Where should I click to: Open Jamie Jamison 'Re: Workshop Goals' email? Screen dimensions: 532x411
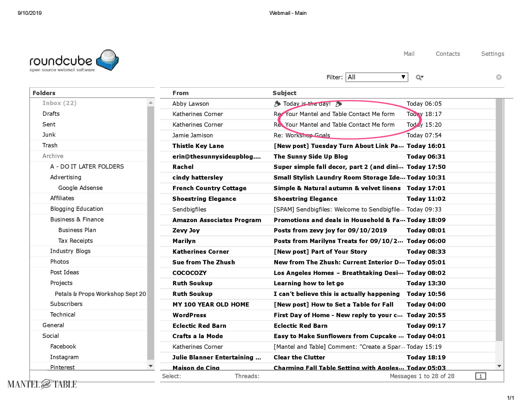click(x=328, y=135)
